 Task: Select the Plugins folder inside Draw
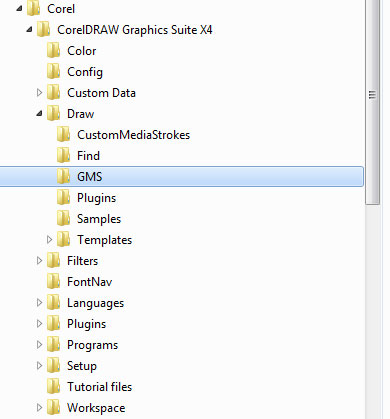click(x=96, y=198)
